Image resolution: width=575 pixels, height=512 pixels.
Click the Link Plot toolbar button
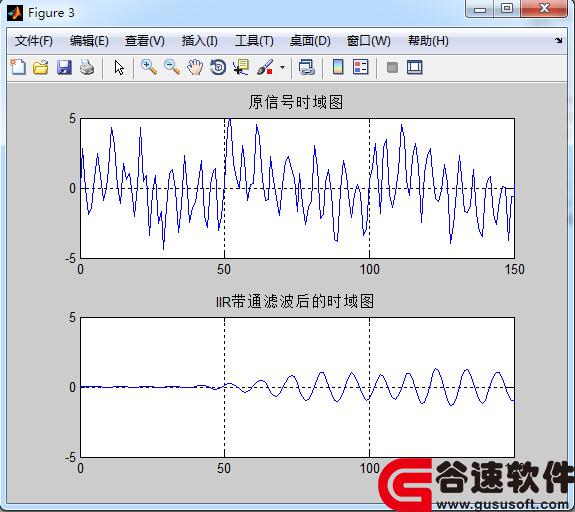click(307, 67)
